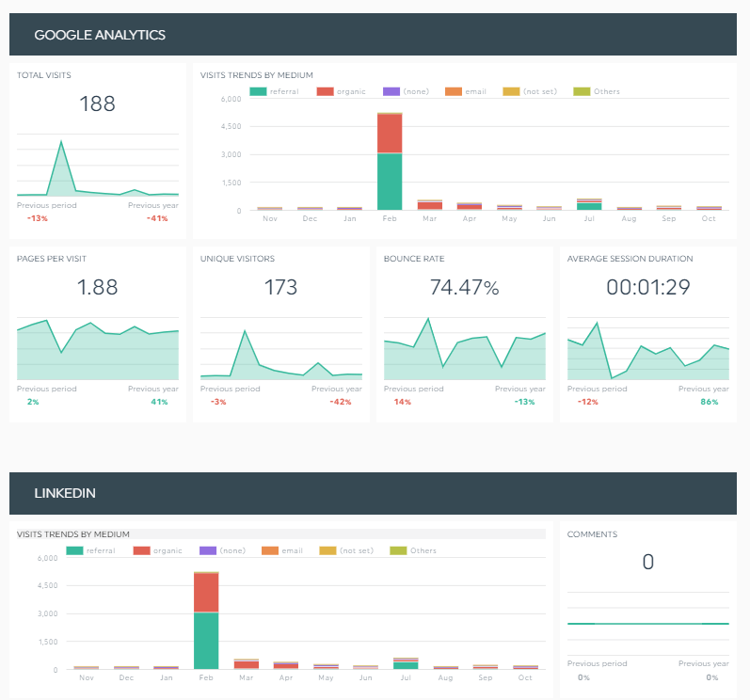Image resolution: width=750 pixels, height=700 pixels.
Task: Toggle the email legend swatch in Google Analytics chart
Action: [x=454, y=91]
